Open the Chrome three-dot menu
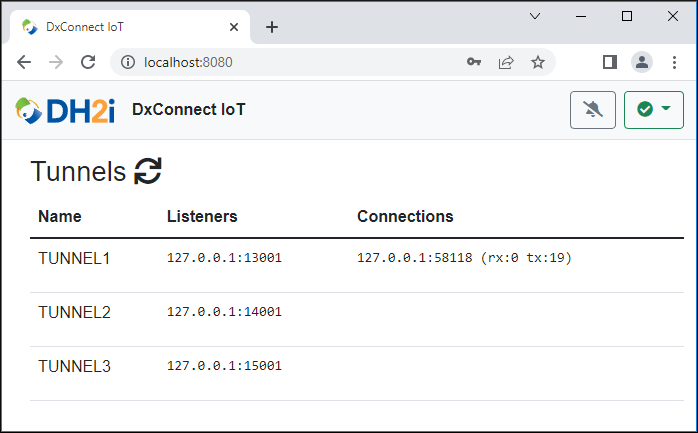Viewport: 698px width, 433px height. point(674,62)
